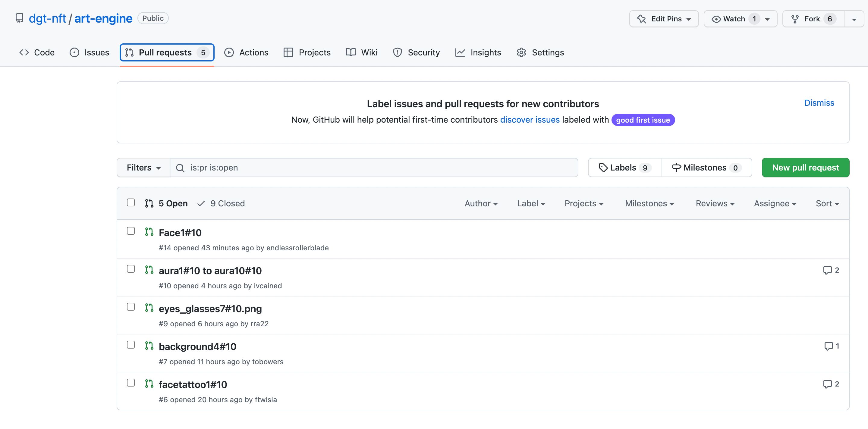This screenshot has height=429, width=868.
Task: Switch to the Wiki tab
Action: click(362, 52)
